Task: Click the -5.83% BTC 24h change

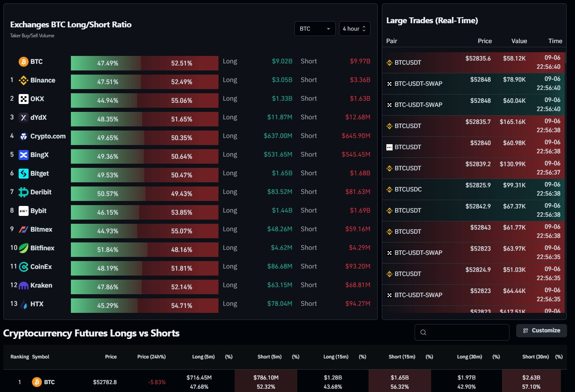Action: tap(157, 382)
